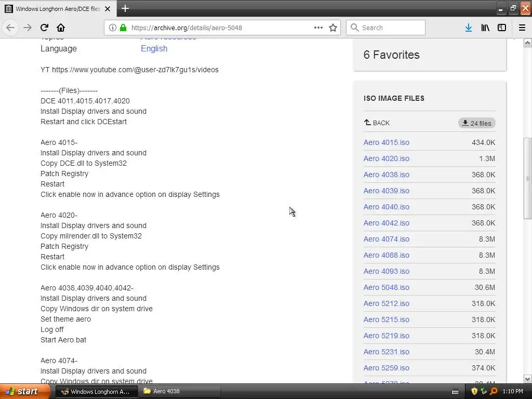Follow the English language link
The width and height of the screenshot is (532, 399).
(154, 48)
